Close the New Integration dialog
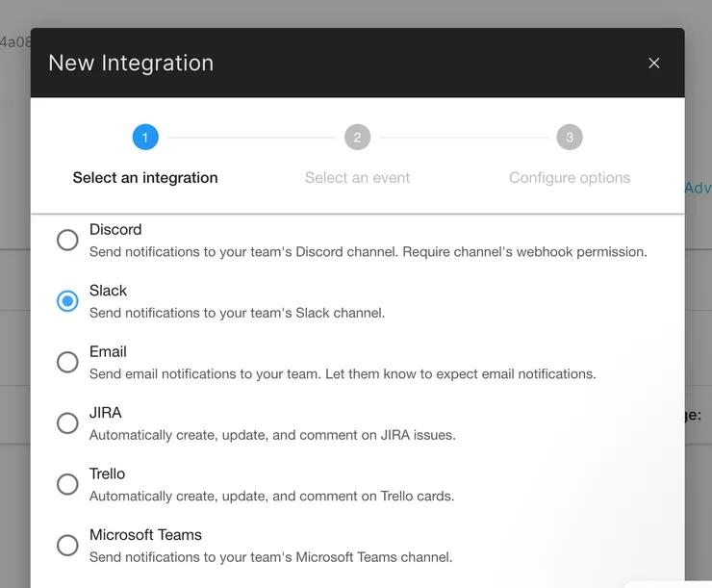 click(x=654, y=64)
